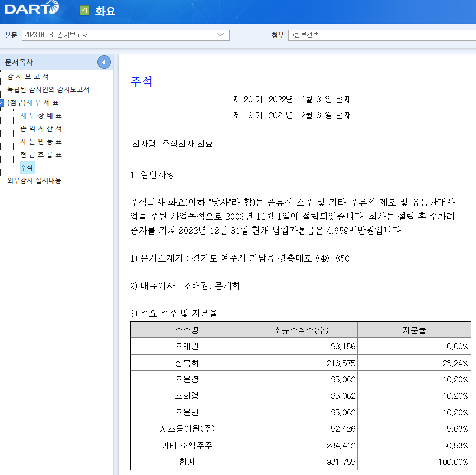Open the 본문 document dropdown

[x=126, y=35]
